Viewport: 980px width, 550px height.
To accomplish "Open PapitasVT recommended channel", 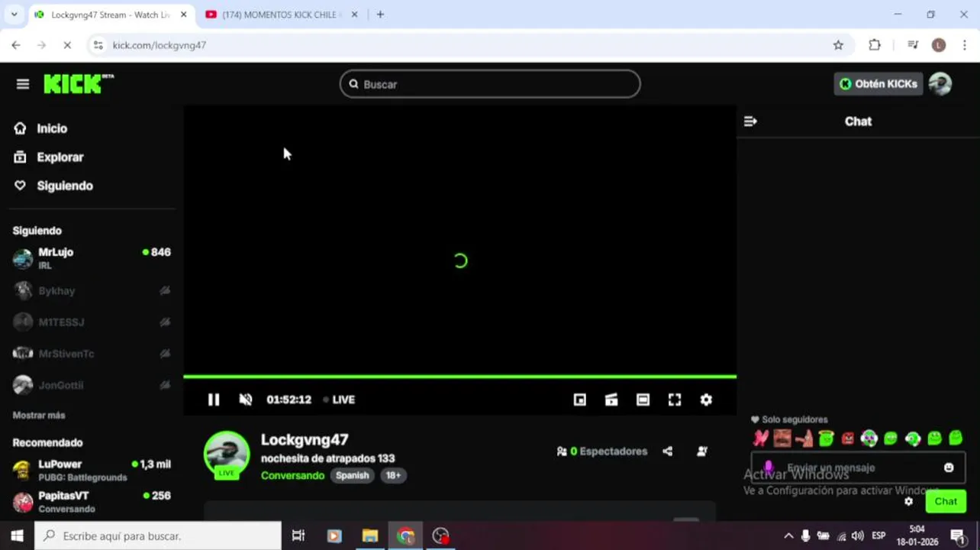I will click(x=92, y=502).
